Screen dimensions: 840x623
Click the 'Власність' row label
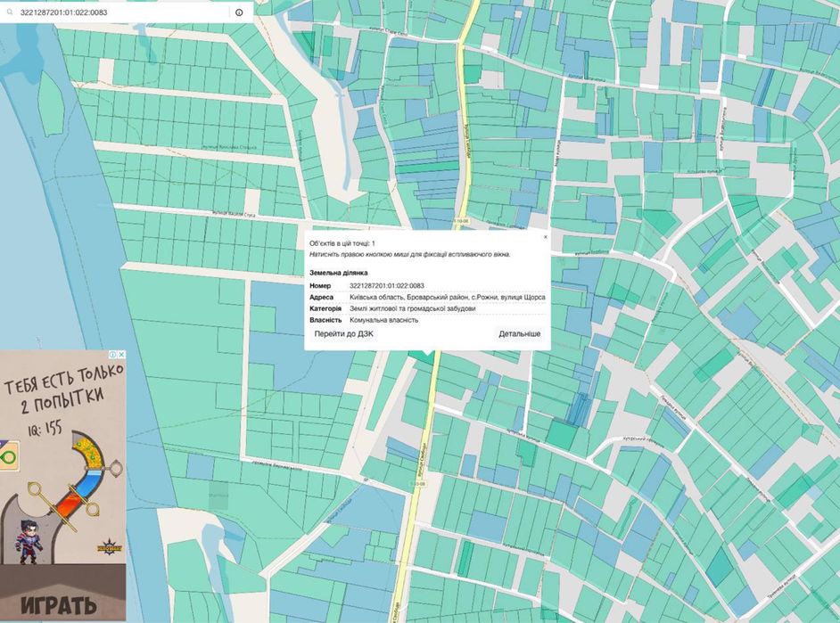point(325,320)
